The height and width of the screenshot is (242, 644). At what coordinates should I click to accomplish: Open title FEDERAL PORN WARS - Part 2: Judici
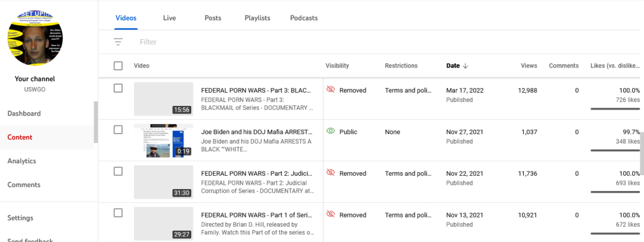click(257, 174)
